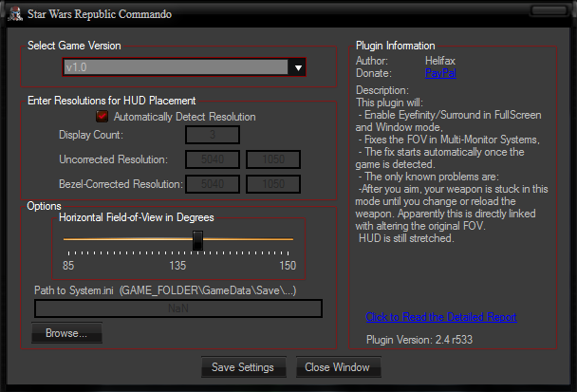577x392 pixels.
Task: Click the Select Game Version heading
Action: click(74, 46)
